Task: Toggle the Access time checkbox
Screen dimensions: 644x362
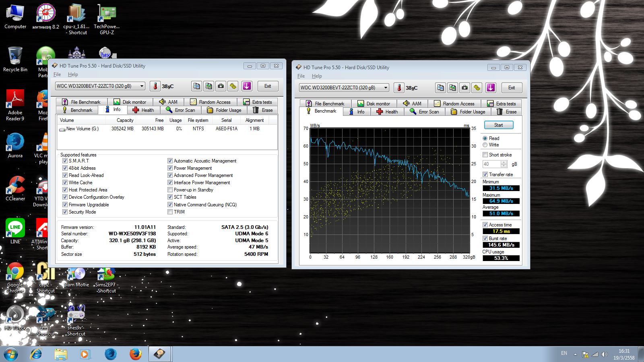Action: pyautogui.click(x=485, y=225)
